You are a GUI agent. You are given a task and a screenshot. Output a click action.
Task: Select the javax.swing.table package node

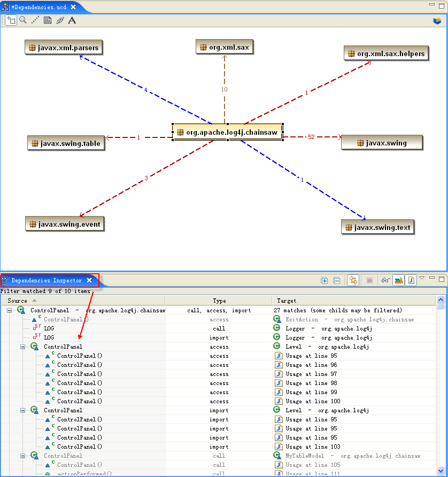pyautogui.click(x=66, y=143)
